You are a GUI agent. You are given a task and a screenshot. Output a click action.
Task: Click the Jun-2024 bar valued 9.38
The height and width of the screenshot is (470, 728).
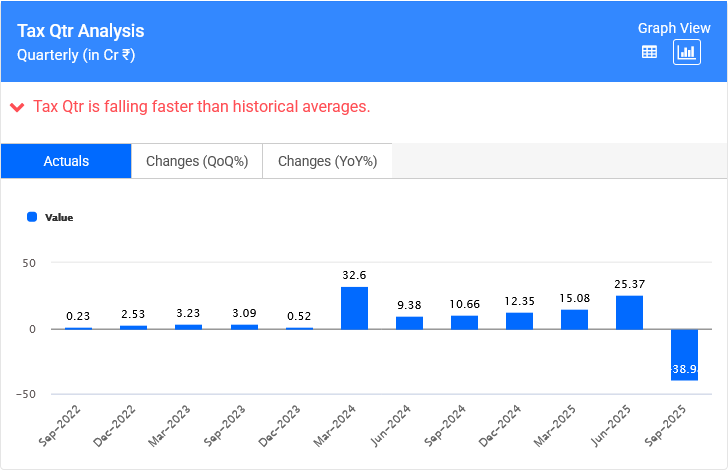(409, 323)
